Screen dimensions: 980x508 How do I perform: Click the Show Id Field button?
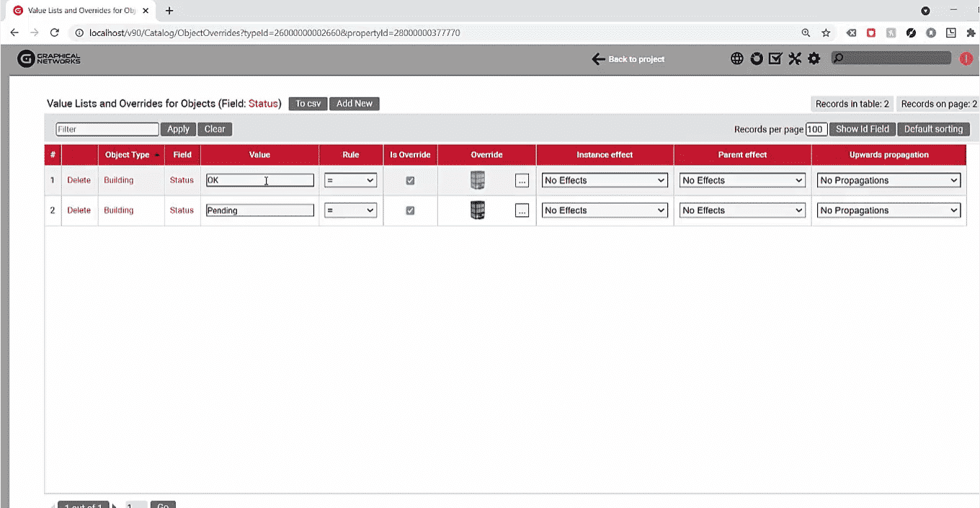(863, 129)
